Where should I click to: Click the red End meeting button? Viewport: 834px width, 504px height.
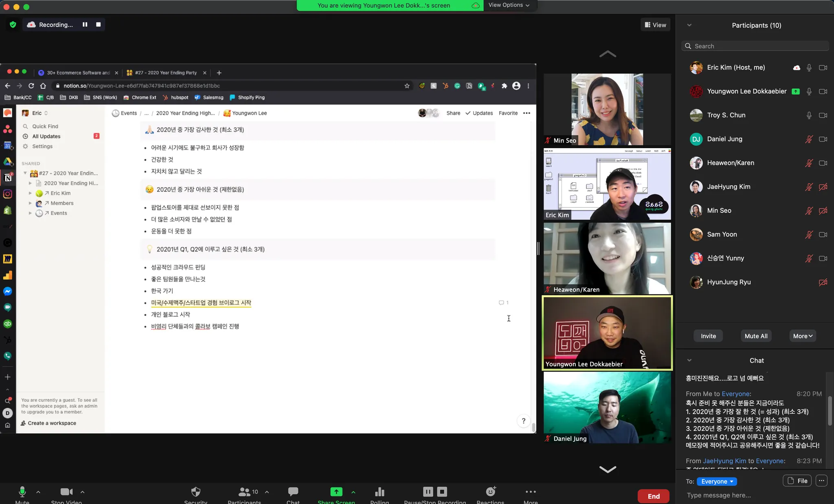[x=653, y=496]
